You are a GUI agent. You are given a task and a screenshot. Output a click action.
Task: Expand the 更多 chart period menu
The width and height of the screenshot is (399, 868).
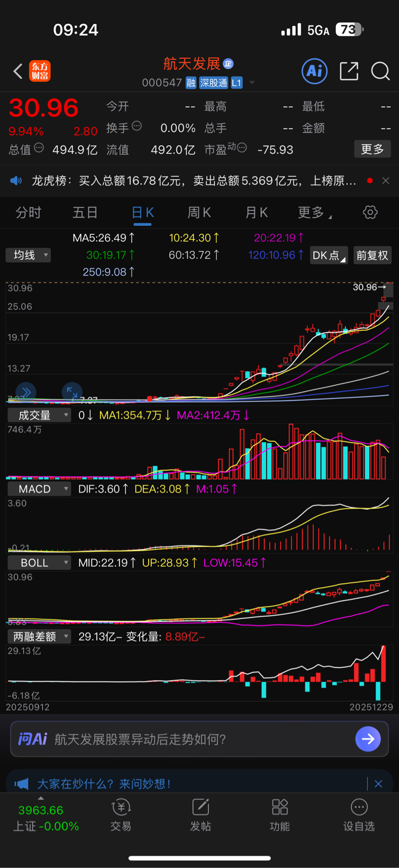pos(315,213)
